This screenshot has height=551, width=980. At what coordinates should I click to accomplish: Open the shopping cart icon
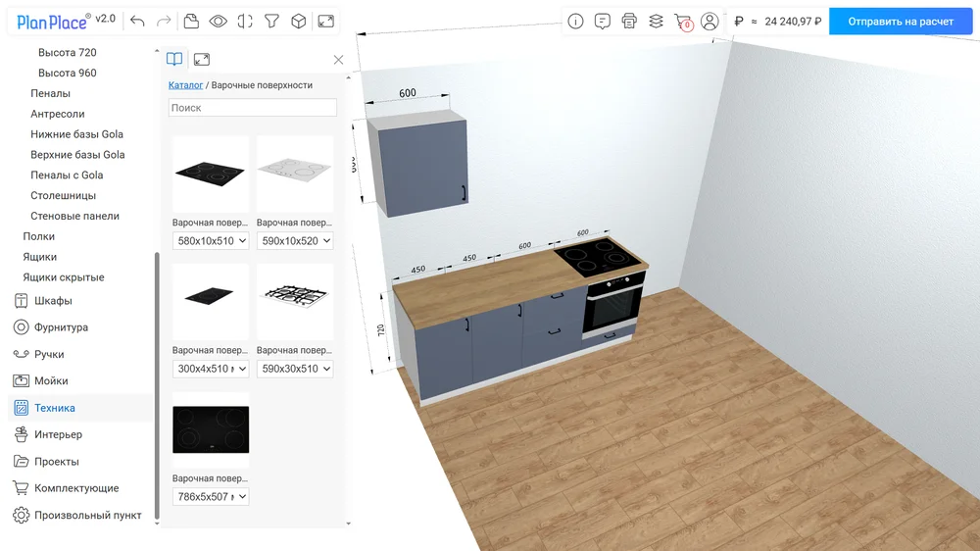pos(683,21)
